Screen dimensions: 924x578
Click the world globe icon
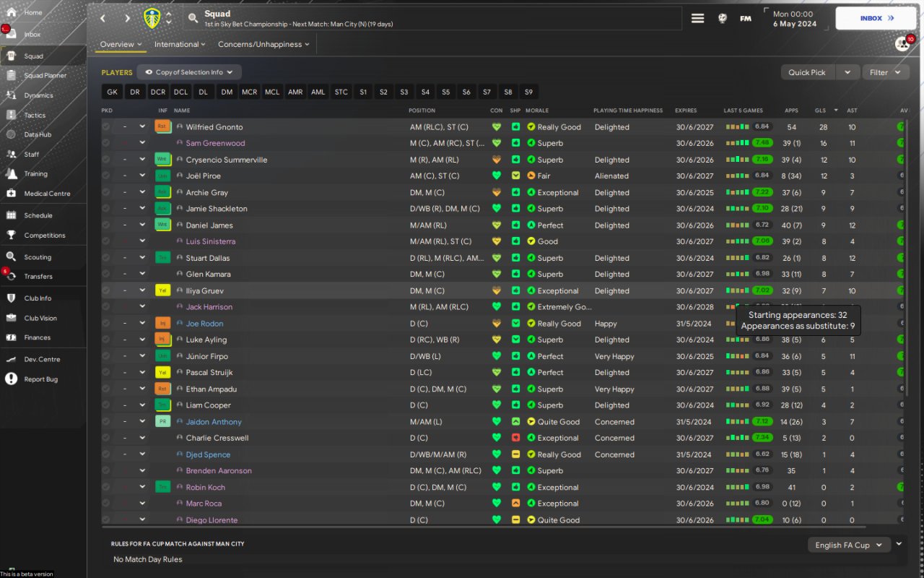click(723, 18)
